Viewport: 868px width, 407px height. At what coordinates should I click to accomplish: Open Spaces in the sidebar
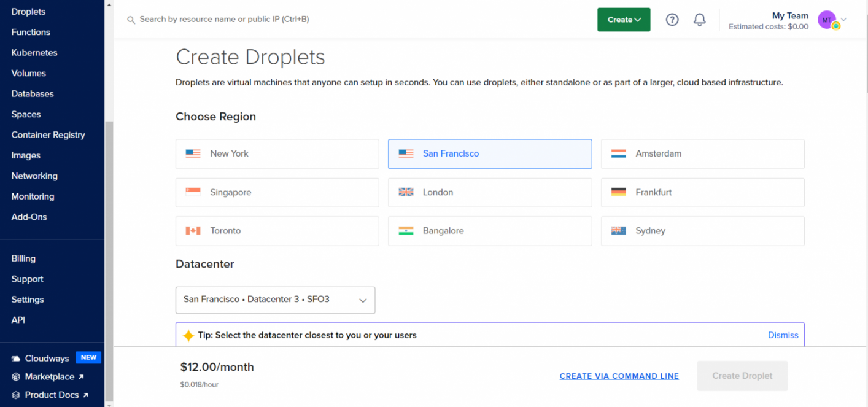[x=26, y=114]
